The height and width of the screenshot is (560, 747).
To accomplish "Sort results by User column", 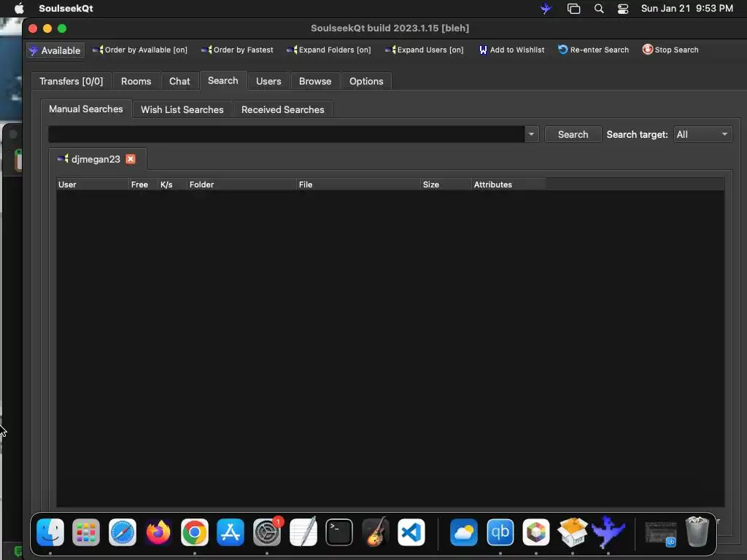I will pyautogui.click(x=93, y=184).
